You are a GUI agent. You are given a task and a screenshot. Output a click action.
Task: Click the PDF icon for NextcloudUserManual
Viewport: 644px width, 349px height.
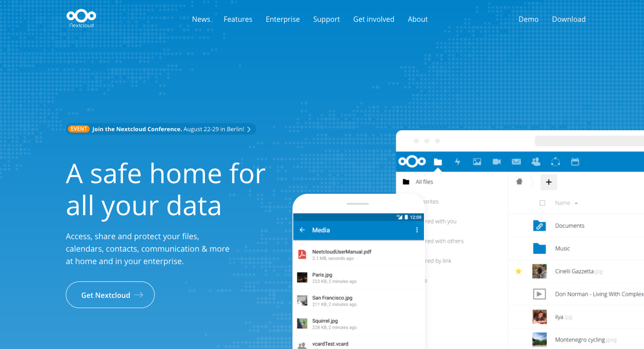click(302, 254)
